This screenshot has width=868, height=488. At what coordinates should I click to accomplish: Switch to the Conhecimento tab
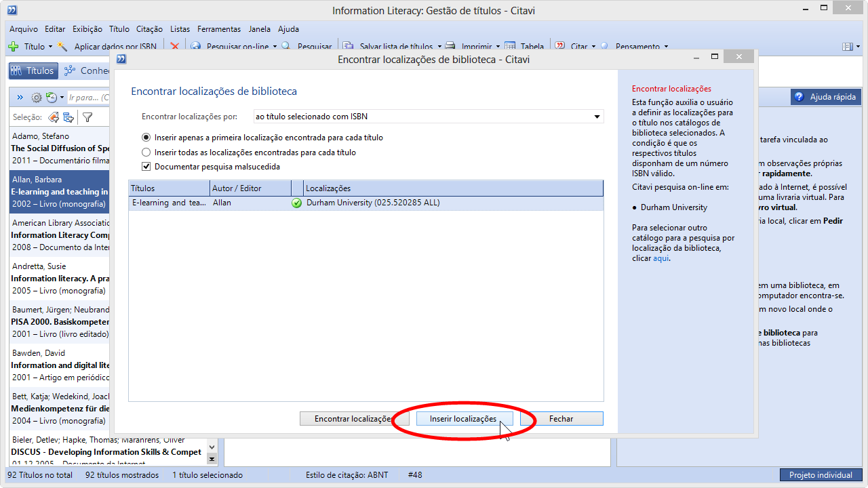point(86,70)
